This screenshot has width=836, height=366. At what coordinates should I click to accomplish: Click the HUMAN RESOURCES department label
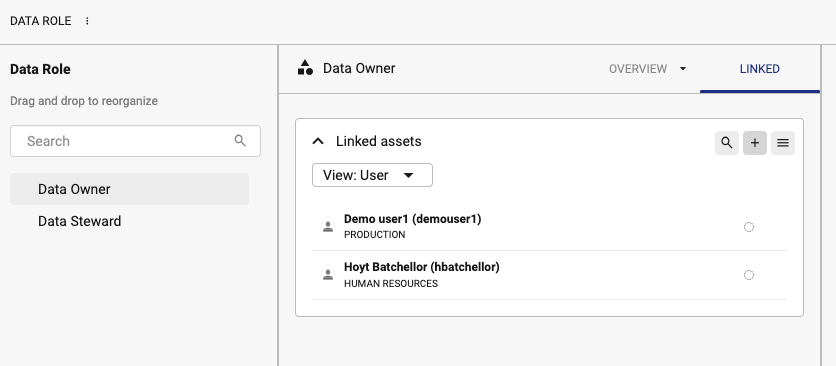coord(391,284)
